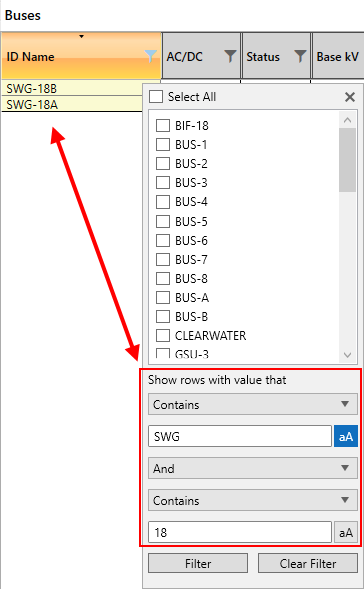Check the Select All checkbox
Image resolution: width=364 pixels, height=589 pixels.
156,97
